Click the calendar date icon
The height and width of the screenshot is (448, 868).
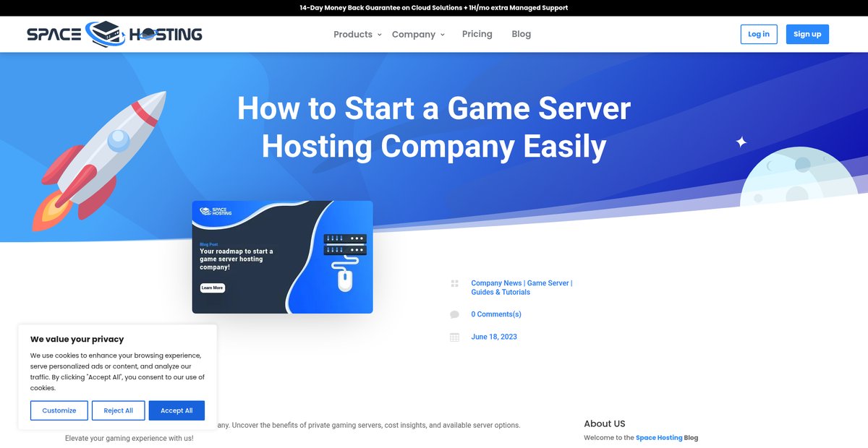click(x=454, y=337)
